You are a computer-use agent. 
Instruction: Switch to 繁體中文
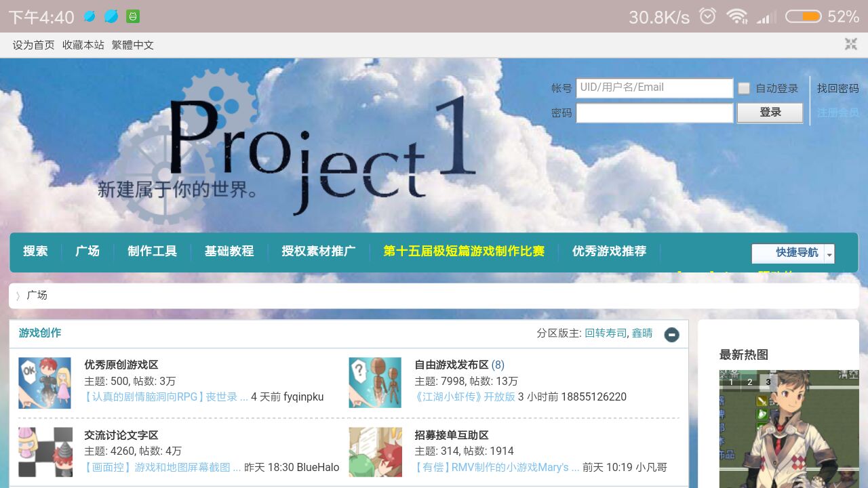click(133, 45)
